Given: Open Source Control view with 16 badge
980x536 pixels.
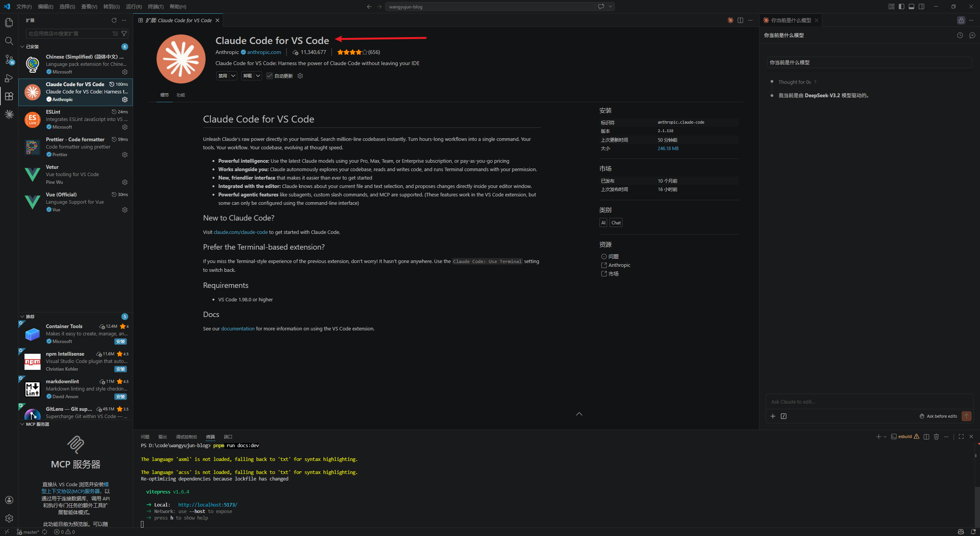Looking at the screenshot, I should (x=9, y=60).
